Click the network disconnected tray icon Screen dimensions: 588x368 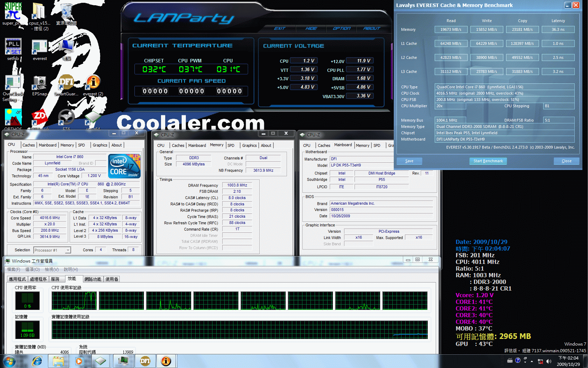[x=540, y=361]
